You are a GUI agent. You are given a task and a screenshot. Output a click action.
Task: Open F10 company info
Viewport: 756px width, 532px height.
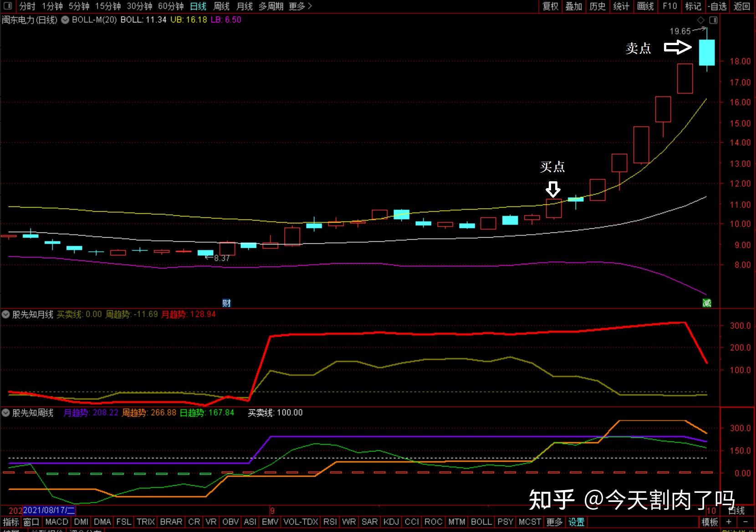coord(669,6)
